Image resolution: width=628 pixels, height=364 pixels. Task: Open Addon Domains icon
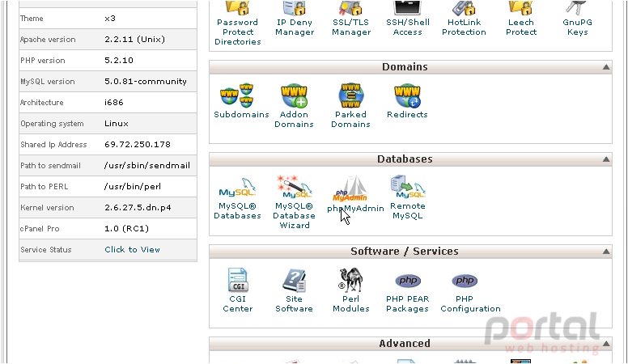point(294,95)
